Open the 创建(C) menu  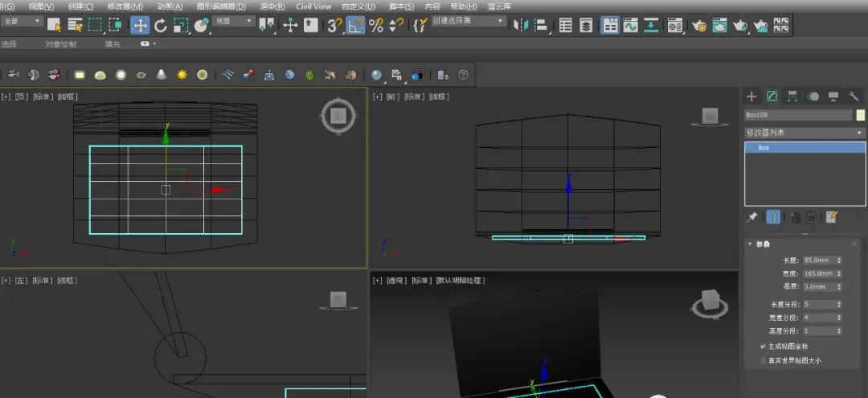click(80, 6)
